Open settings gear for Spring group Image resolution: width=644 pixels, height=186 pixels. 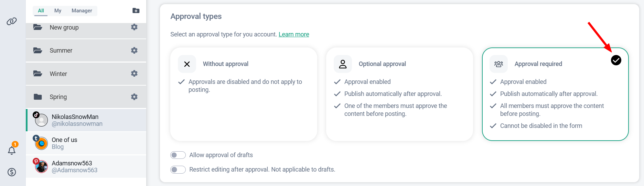[134, 97]
